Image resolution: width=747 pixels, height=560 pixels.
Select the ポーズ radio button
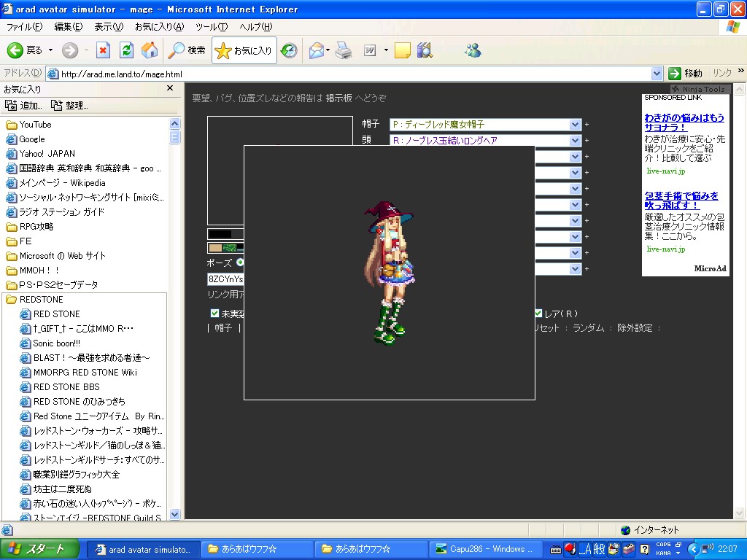coord(239,262)
